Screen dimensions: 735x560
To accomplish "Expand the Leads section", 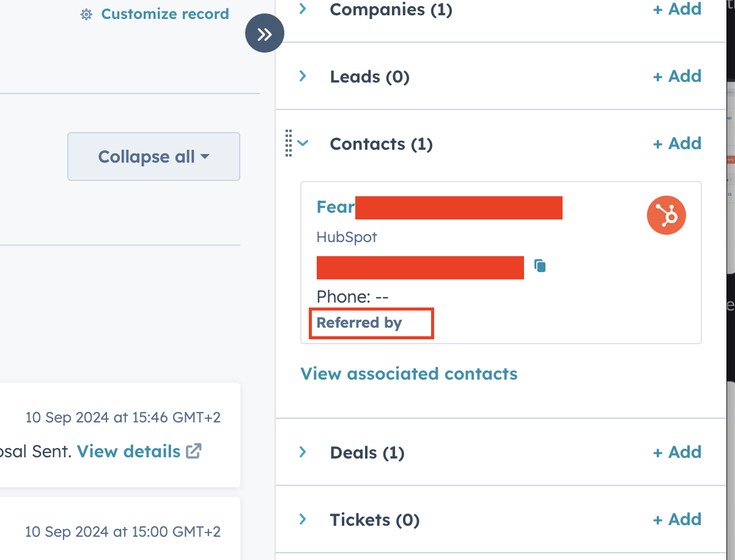I will point(301,76).
